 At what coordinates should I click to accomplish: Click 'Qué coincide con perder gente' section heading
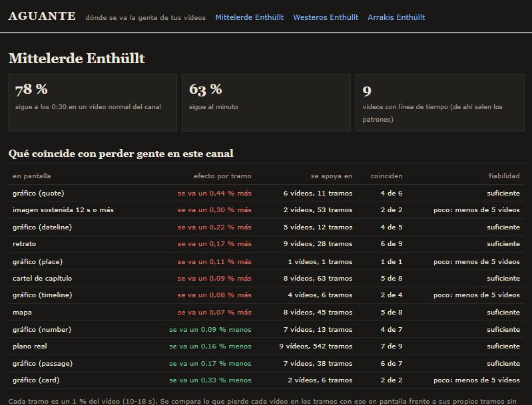(121, 154)
